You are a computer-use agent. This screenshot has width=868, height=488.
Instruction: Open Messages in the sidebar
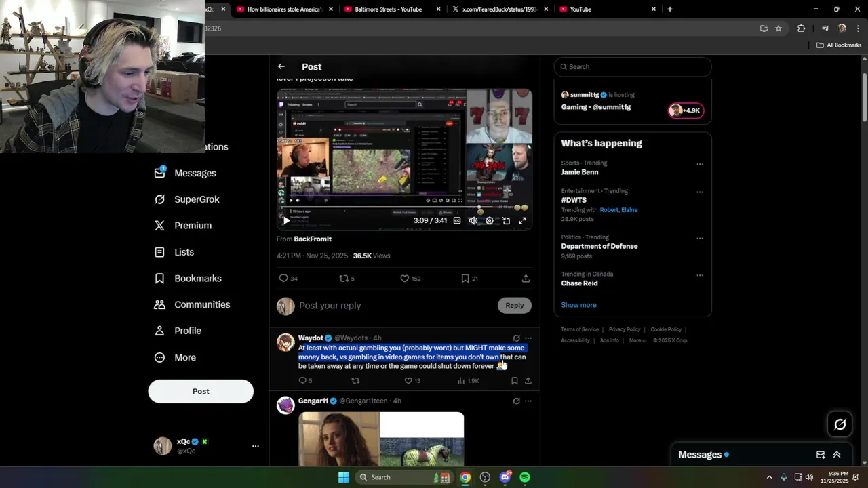[185, 173]
